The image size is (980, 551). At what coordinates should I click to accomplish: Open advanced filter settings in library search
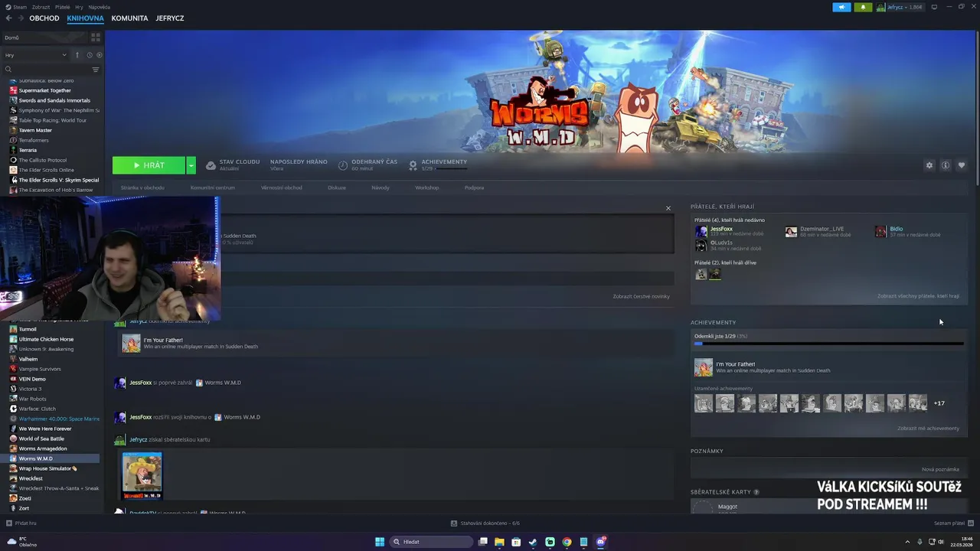tap(96, 70)
